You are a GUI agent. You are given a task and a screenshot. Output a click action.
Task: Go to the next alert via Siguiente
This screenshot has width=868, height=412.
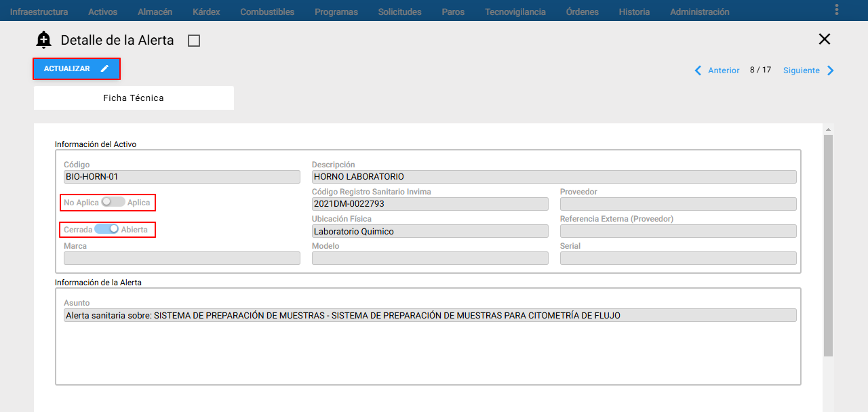802,70
